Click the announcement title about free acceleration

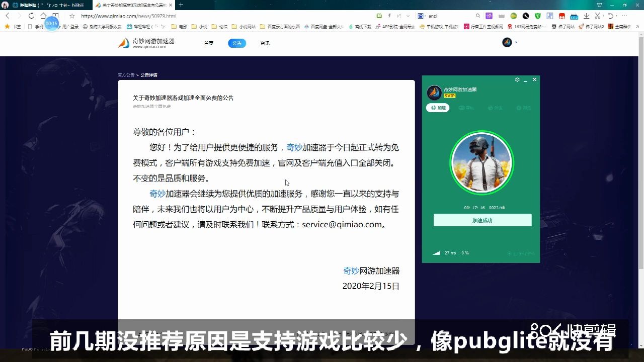pos(183,98)
